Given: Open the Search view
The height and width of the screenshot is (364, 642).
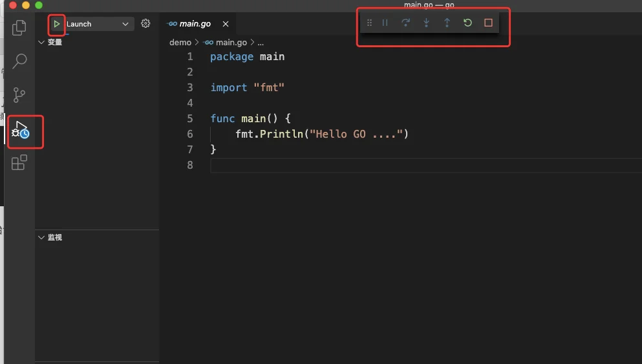Looking at the screenshot, I should (19, 61).
